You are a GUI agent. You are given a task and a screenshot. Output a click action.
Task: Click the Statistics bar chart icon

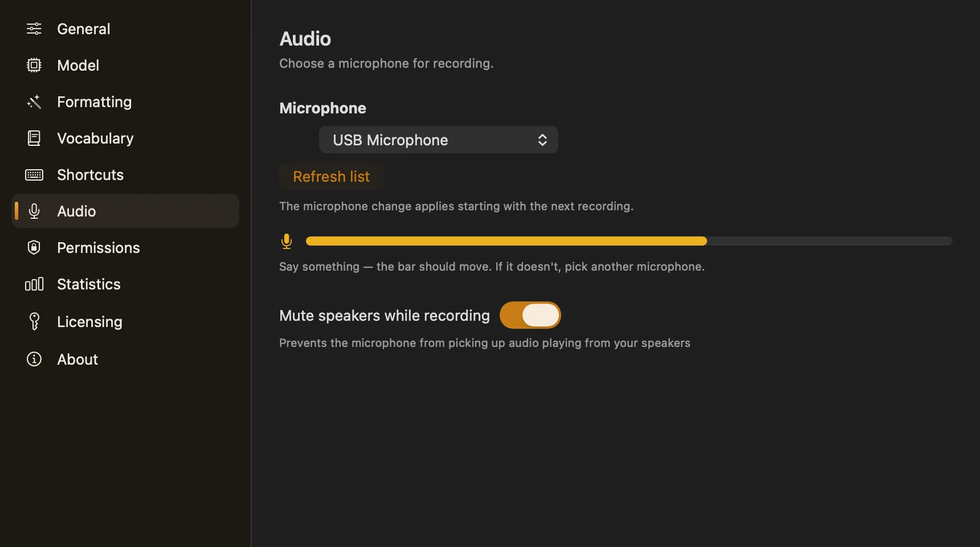point(34,284)
